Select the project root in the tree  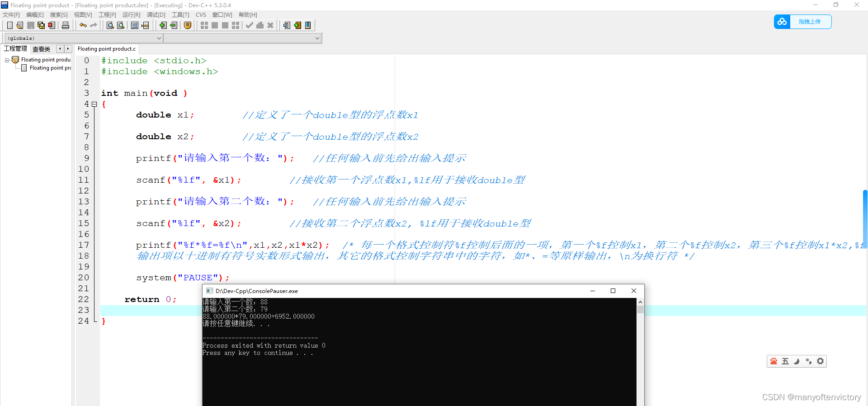pos(46,60)
